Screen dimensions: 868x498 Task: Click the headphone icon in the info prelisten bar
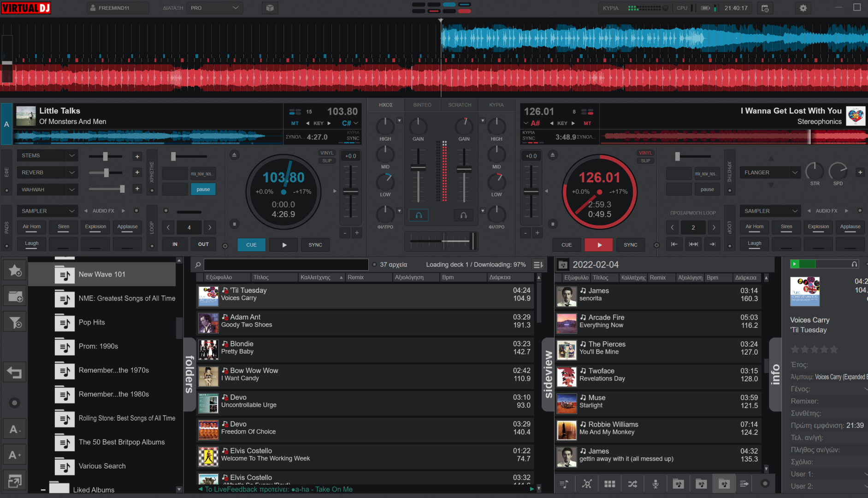pyautogui.click(x=854, y=264)
